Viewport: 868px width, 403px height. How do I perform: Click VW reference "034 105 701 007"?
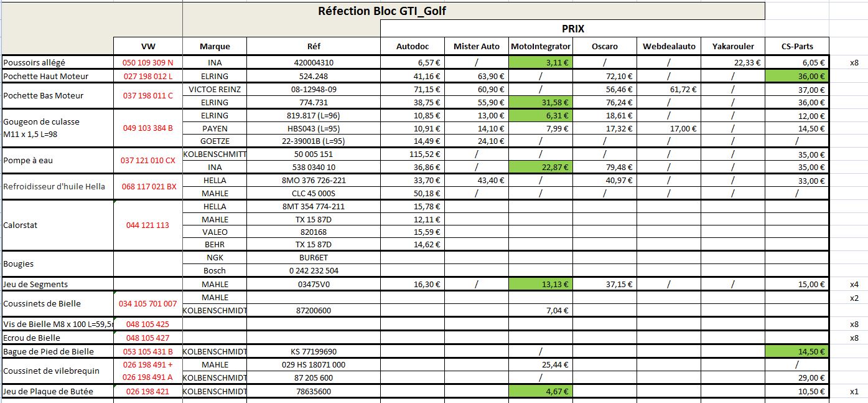pyautogui.click(x=148, y=304)
